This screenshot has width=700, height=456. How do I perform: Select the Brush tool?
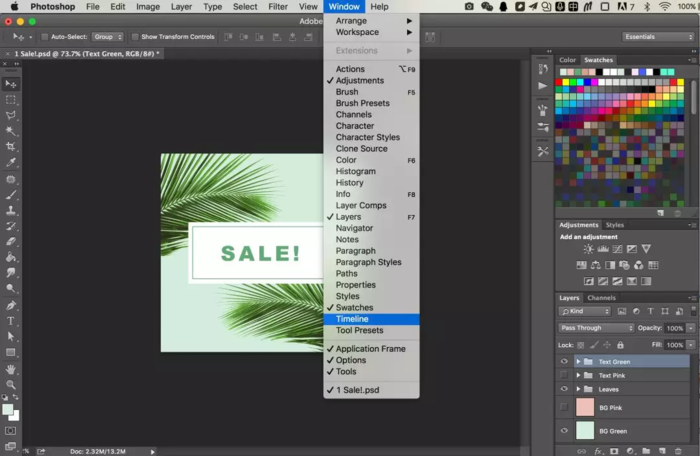pyautogui.click(x=11, y=195)
